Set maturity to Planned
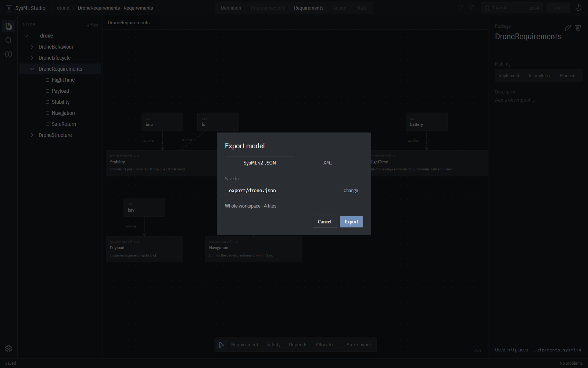588x368 pixels. coord(567,76)
